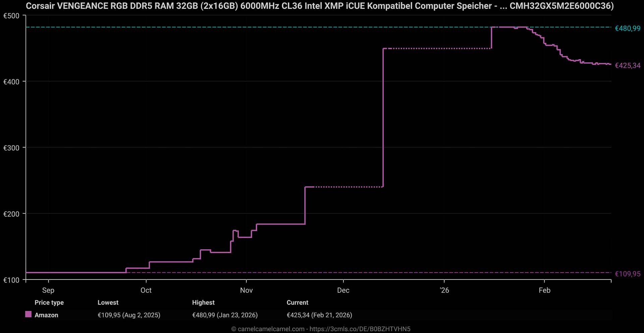This screenshot has width=644, height=333.
Task: Select the Nov marker on the time axis
Action: point(246,290)
